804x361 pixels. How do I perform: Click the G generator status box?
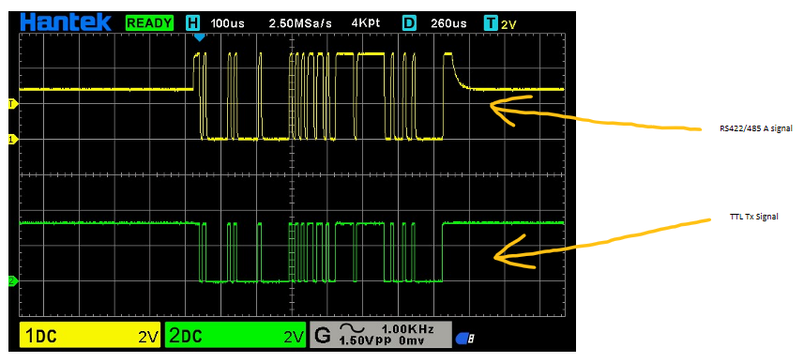pos(380,335)
